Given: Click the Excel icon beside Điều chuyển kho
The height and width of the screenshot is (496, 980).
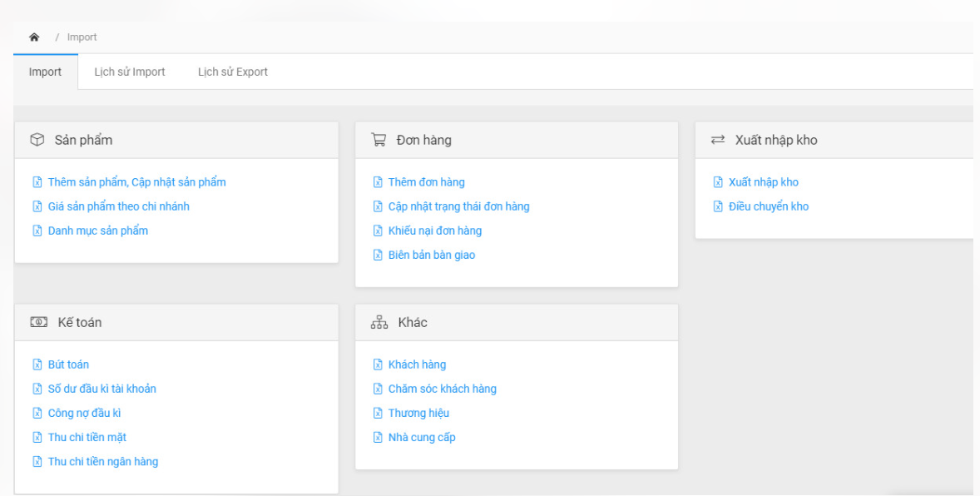Looking at the screenshot, I should pos(718,206).
